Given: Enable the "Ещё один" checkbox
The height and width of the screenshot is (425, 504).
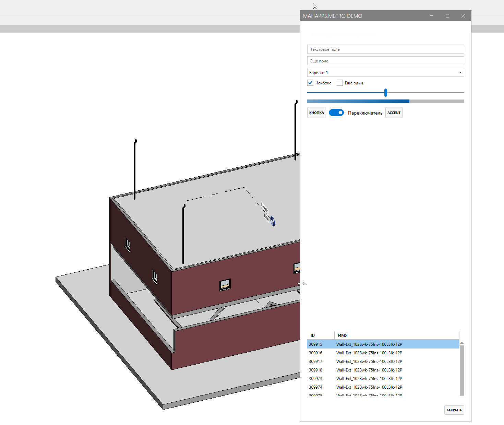Looking at the screenshot, I should [339, 83].
